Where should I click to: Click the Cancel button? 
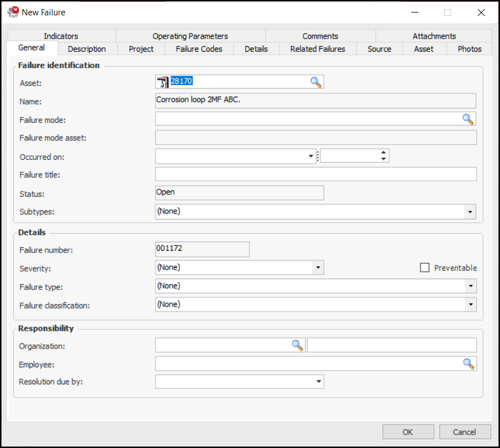(x=464, y=432)
